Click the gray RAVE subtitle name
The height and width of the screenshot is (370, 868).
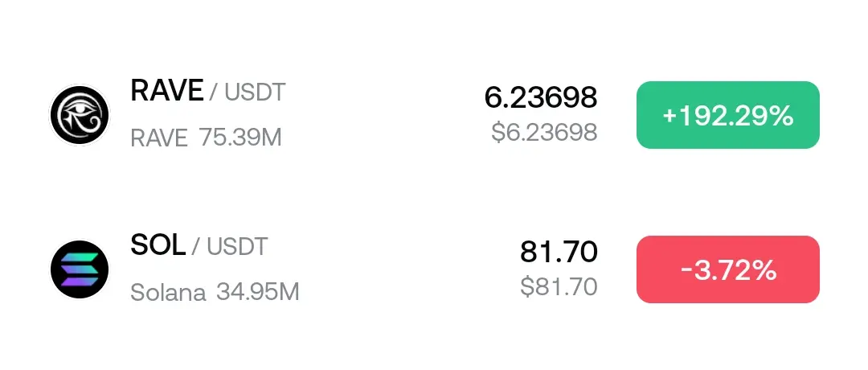click(x=158, y=138)
